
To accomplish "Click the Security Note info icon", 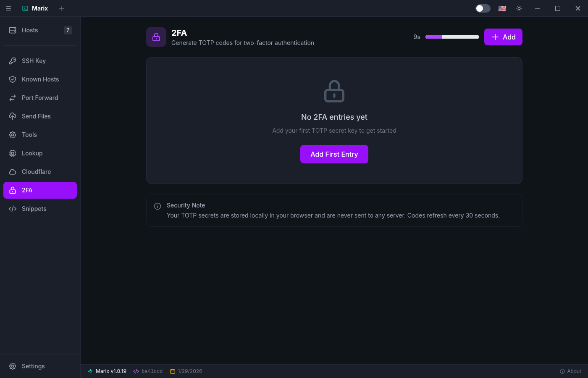I will coord(157,206).
